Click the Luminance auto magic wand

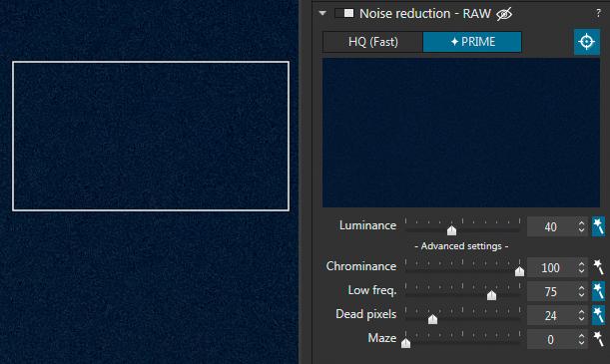click(x=598, y=226)
